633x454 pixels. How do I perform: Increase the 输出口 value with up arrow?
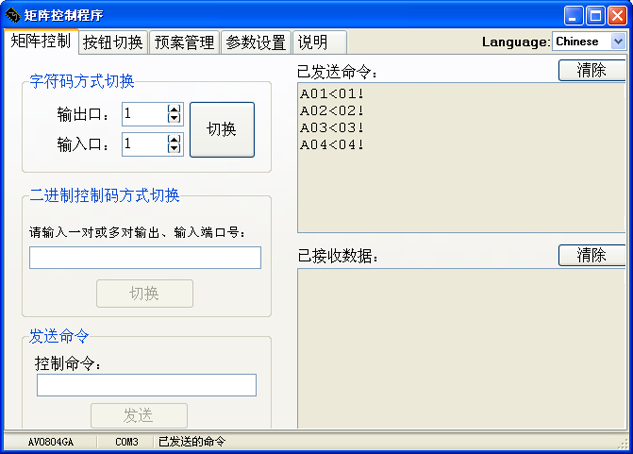174,109
